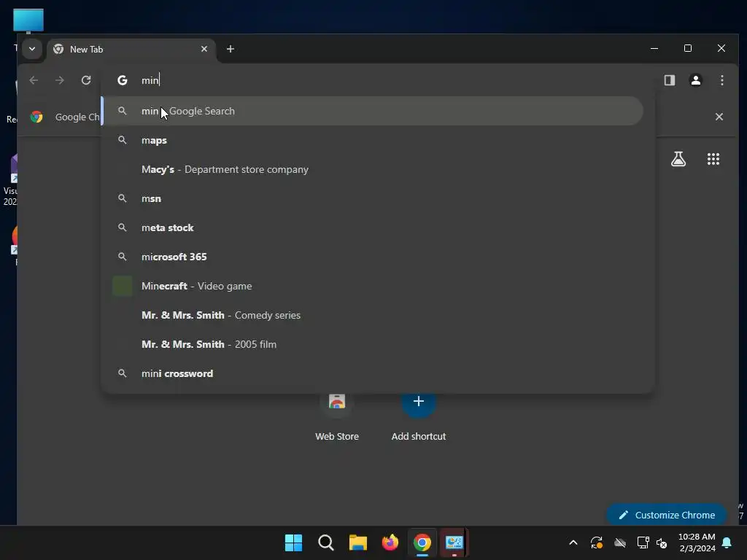Click the Chrome taskbar icon
This screenshot has width=747, height=560.
pyautogui.click(x=422, y=542)
